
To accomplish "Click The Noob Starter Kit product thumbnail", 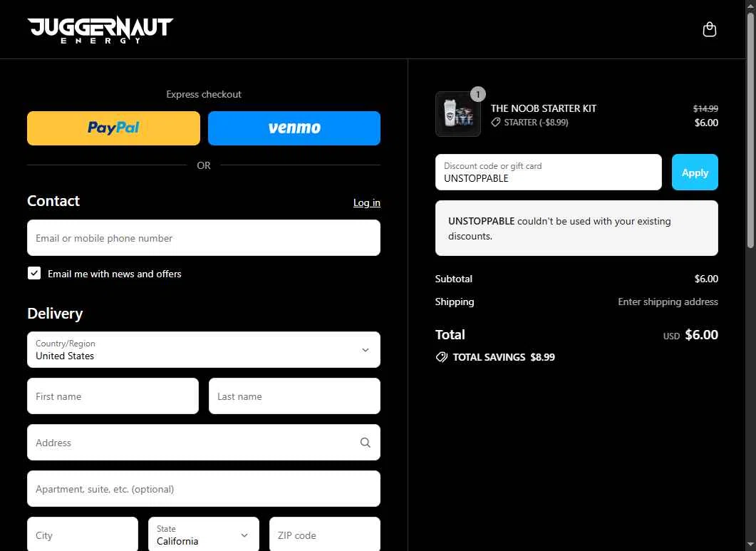I will click(457, 114).
